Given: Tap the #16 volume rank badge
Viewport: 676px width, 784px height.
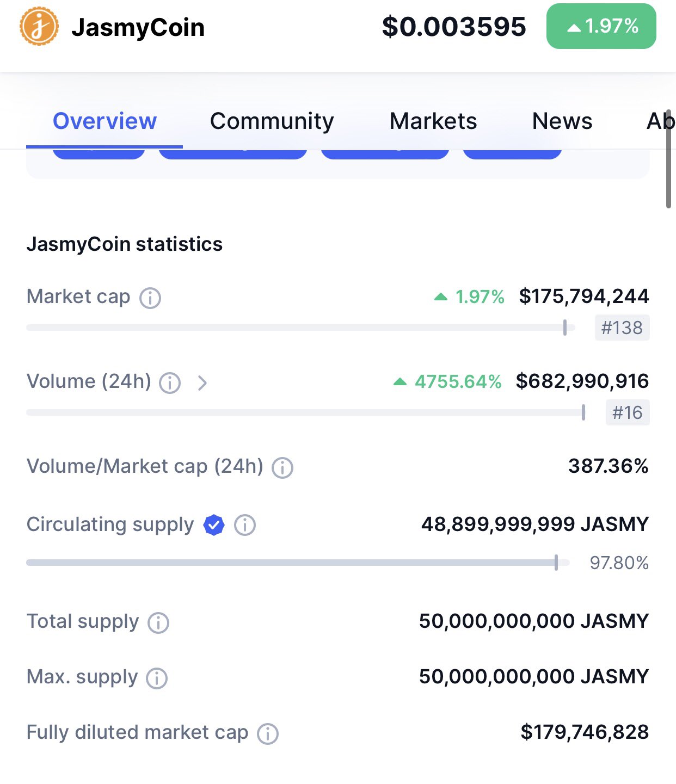Looking at the screenshot, I should [628, 412].
